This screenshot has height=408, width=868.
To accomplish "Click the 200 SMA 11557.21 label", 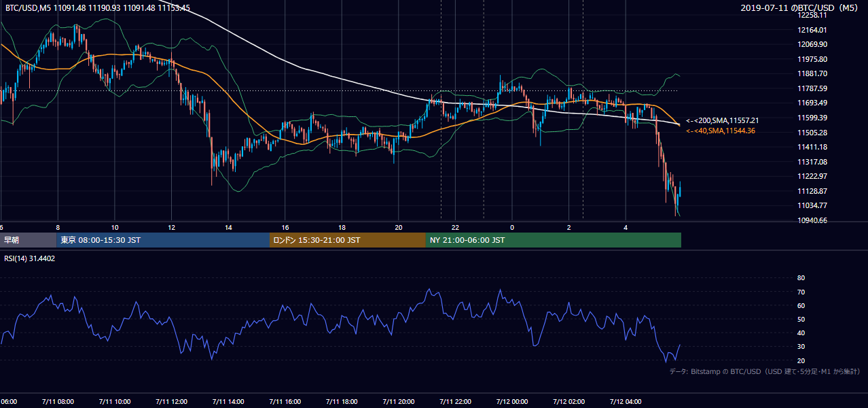I will coord(723,120).
